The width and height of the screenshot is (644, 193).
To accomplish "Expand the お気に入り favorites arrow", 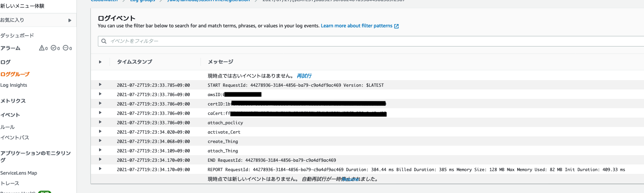I will (x=70, y=20).
